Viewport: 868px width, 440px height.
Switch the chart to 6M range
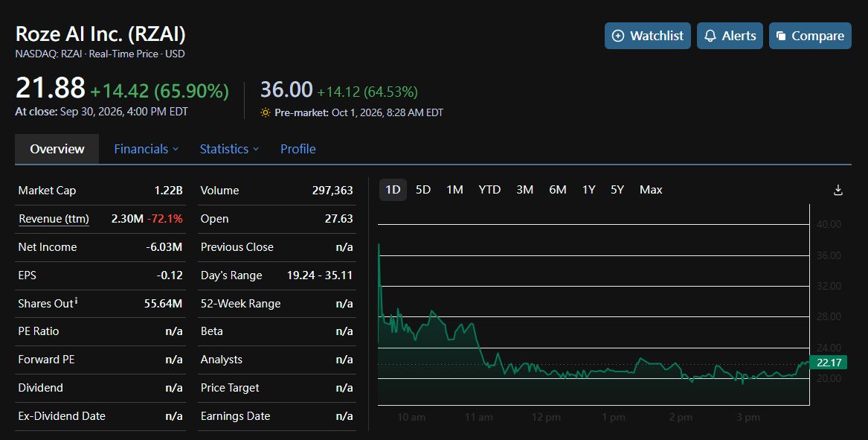coord(557,190)
